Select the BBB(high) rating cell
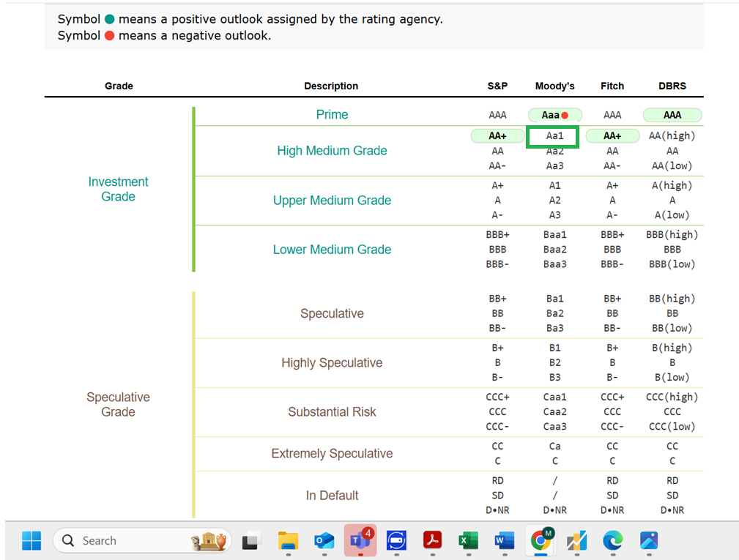739x560 pixels. (x=672, y=234)
